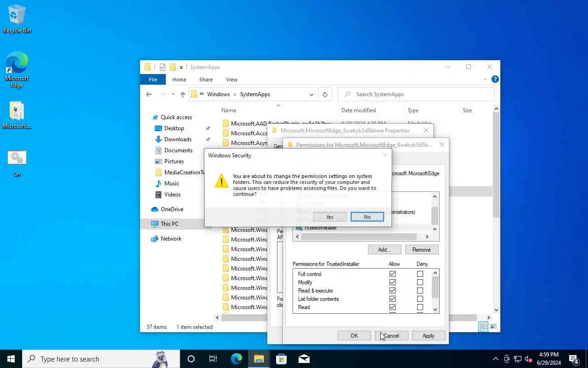Switch to details view in Explorer status bar
Image resolution: width=588 pixels, height=368 pixels.
pos(483,327)
